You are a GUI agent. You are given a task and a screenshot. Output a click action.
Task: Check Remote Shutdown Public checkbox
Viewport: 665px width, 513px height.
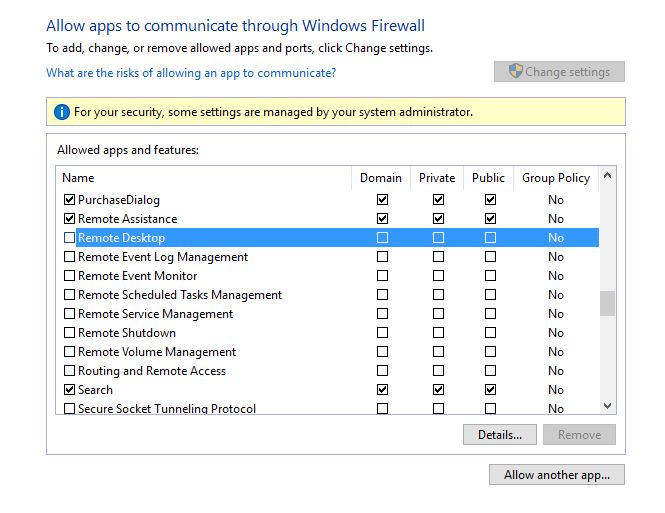490,332
